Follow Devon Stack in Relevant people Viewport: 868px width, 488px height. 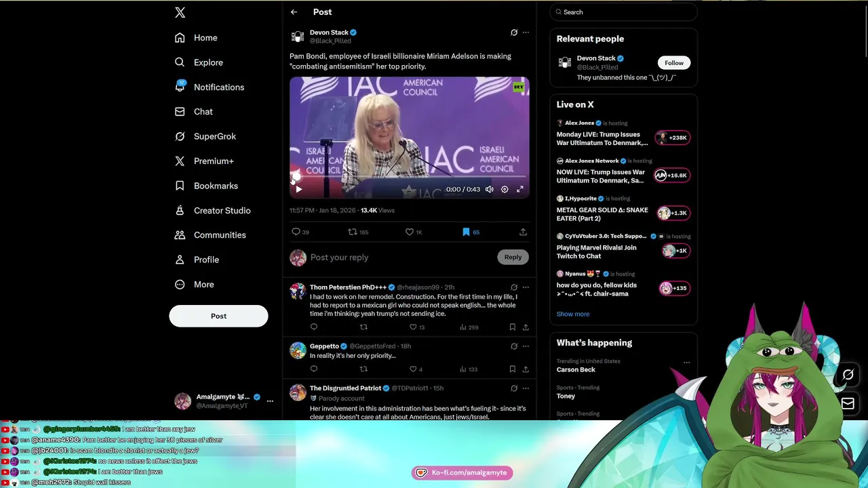[x=674, y=63]
